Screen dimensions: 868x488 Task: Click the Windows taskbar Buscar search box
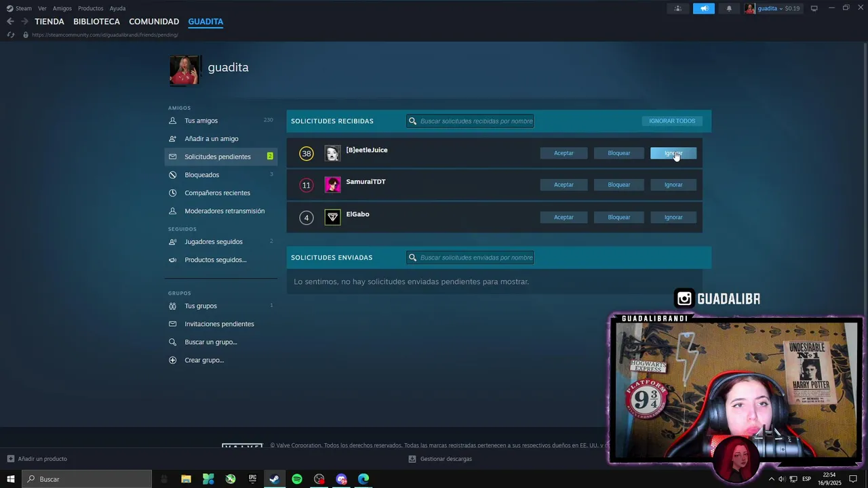tap(87, 479)
